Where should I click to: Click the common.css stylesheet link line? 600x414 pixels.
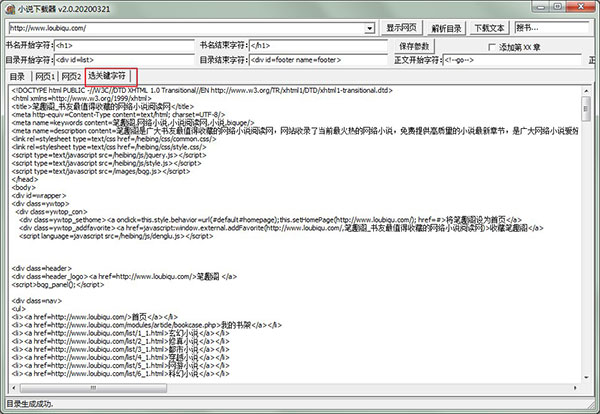[x=114, y=139]
